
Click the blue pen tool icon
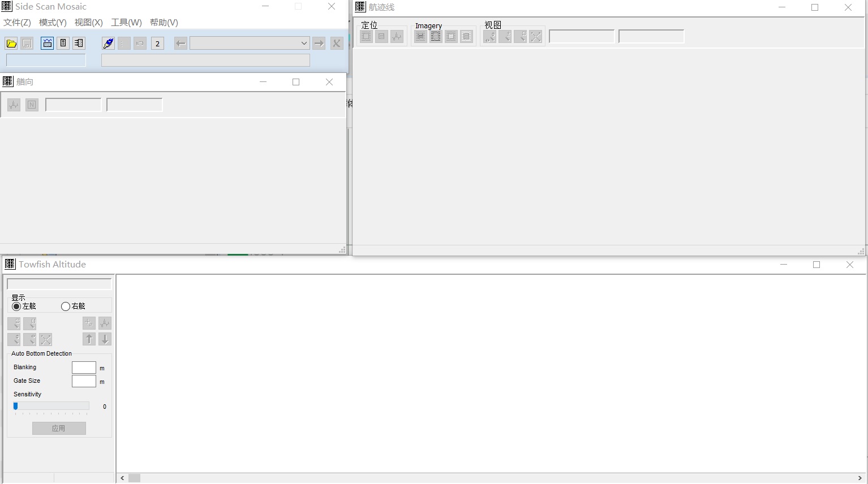tap(108, 44)
